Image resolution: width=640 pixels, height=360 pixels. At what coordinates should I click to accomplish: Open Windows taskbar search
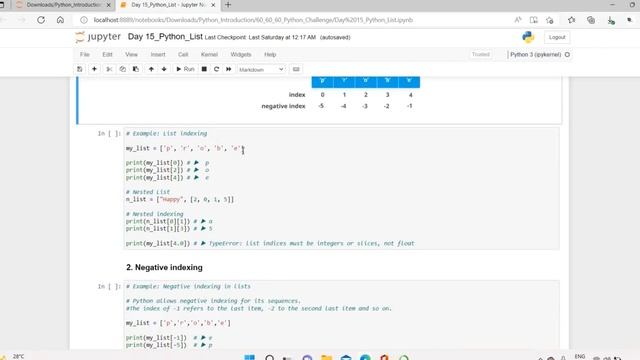[x=269, y=357]
